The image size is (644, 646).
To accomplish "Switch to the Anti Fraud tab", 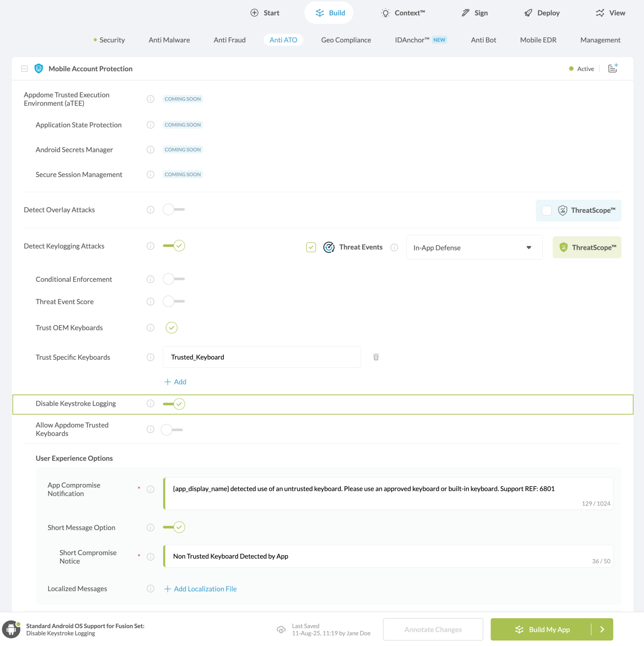I will tap(229, 40).
